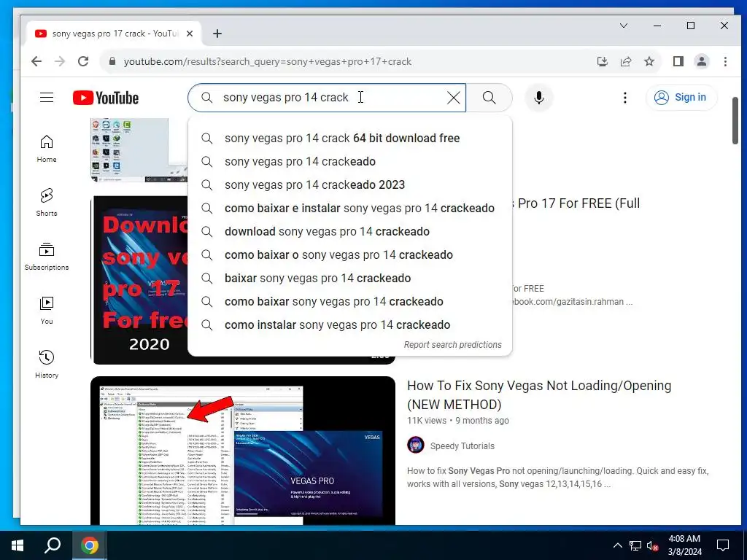
Task: Bookmark this tab with star
Action: (649, 61)
